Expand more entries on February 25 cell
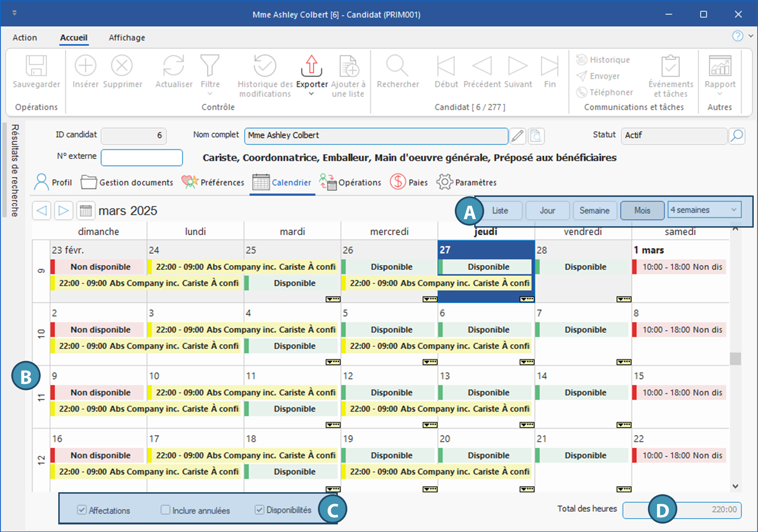 [x=333, y=299]
